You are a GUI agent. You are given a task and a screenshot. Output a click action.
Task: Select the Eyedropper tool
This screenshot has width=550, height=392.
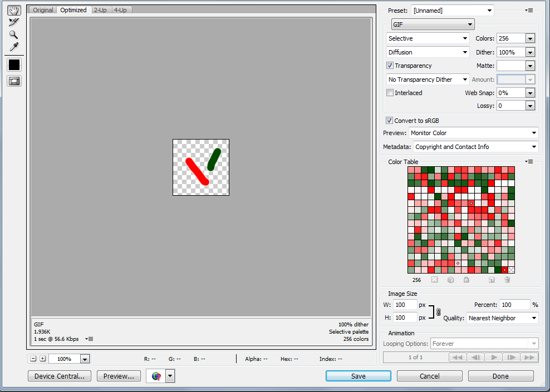[14, 47]
